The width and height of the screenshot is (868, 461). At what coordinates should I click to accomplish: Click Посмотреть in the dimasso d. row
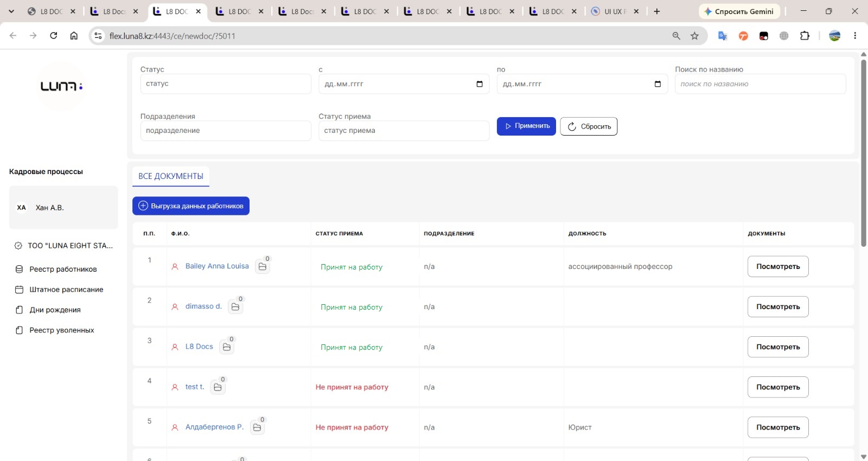pos(778,306)
